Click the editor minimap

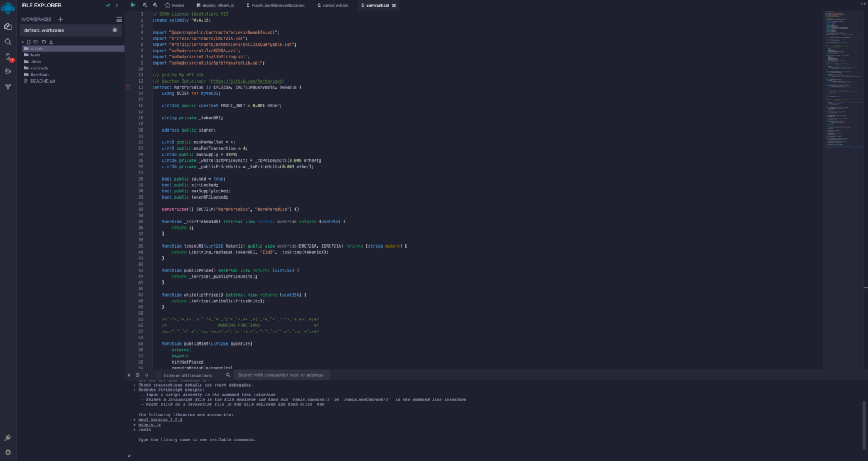tap(843, 78)
